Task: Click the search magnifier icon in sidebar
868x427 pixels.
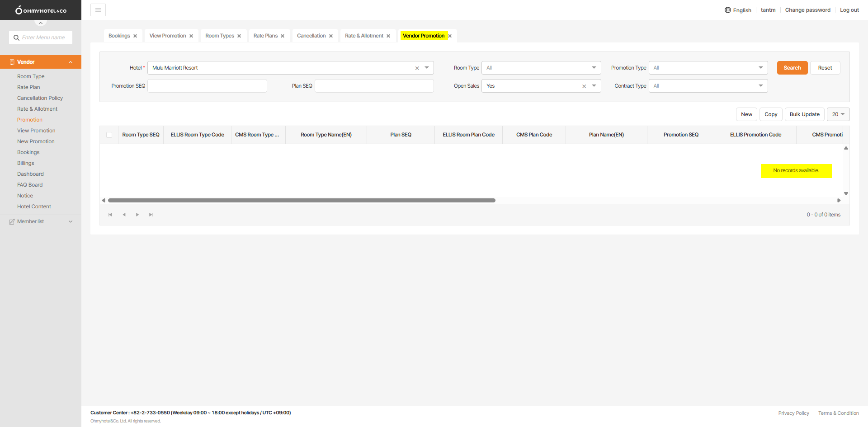Action: (16, 38)
